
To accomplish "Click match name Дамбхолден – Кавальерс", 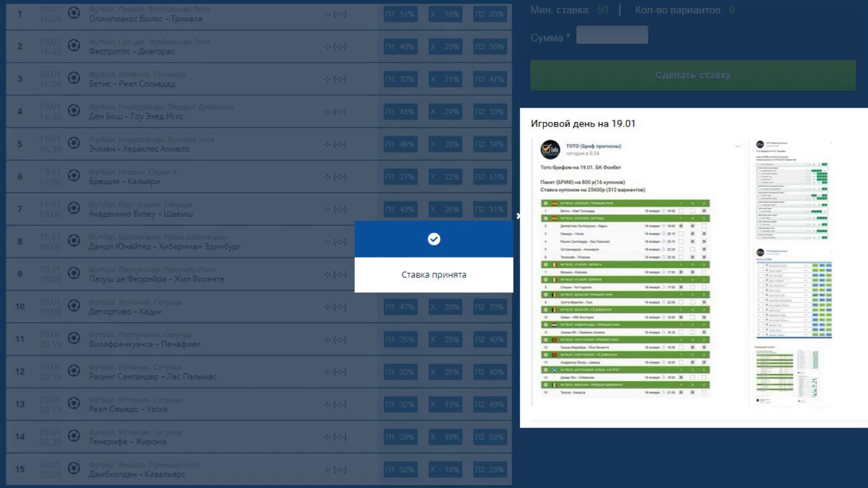I will 136,474.
